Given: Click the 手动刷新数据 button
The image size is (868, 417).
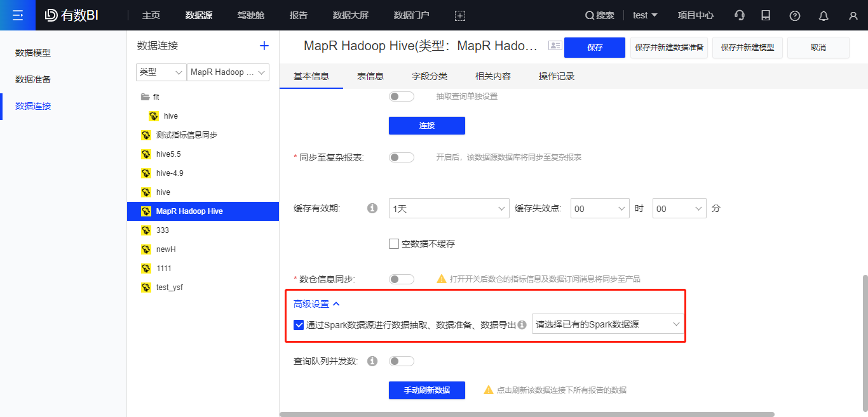Looking at the screenshot, I should [x=426, y=390].
